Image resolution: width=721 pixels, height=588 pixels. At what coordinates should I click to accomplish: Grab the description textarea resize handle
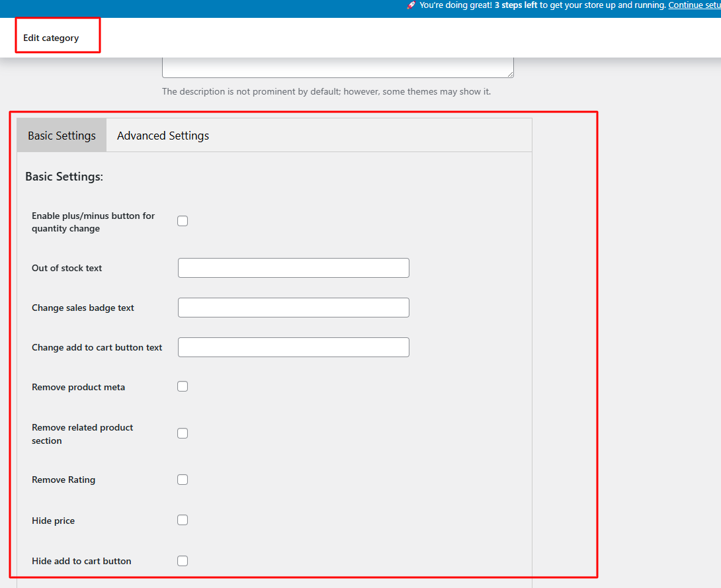tap(510, 74)
